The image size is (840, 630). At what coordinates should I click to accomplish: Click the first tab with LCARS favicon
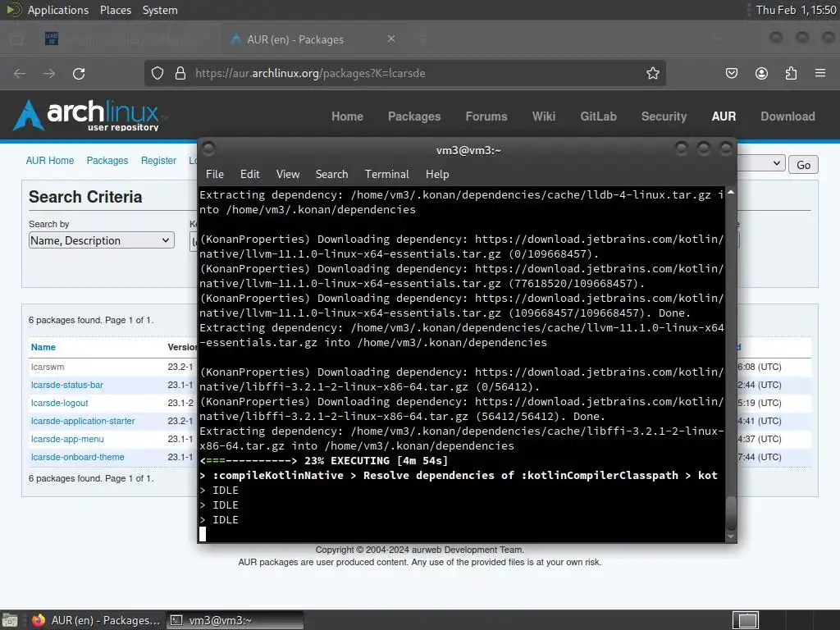click(52, 39)
